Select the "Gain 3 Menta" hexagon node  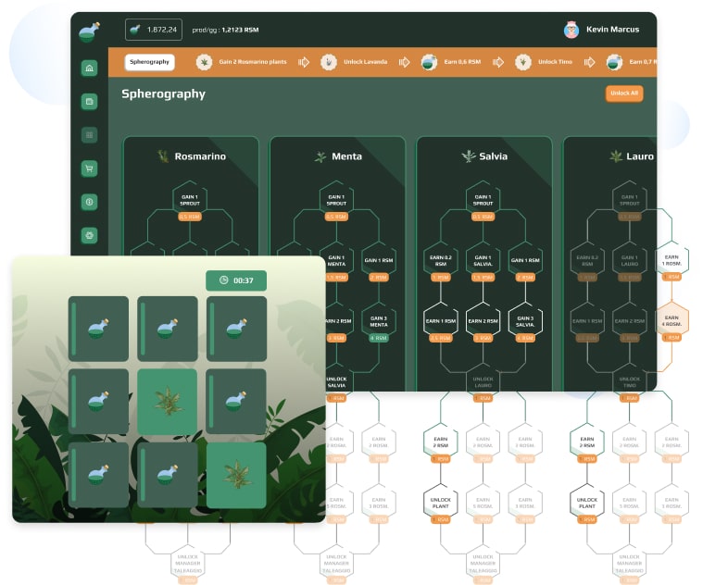(x=378, y=318)
